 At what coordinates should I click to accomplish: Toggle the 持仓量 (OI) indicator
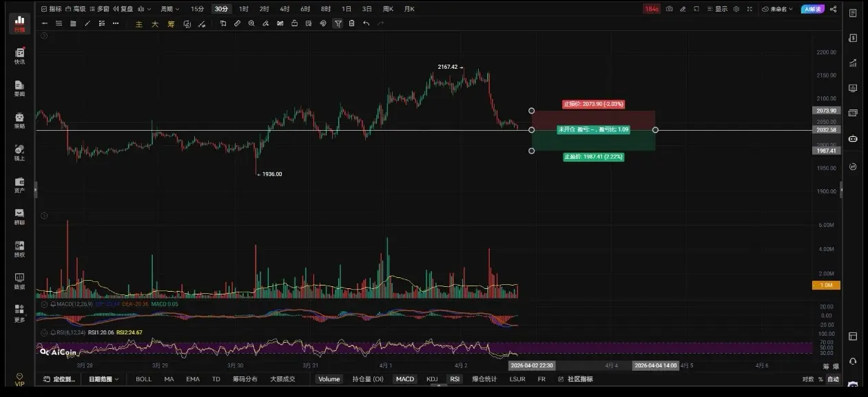[368, 379]
